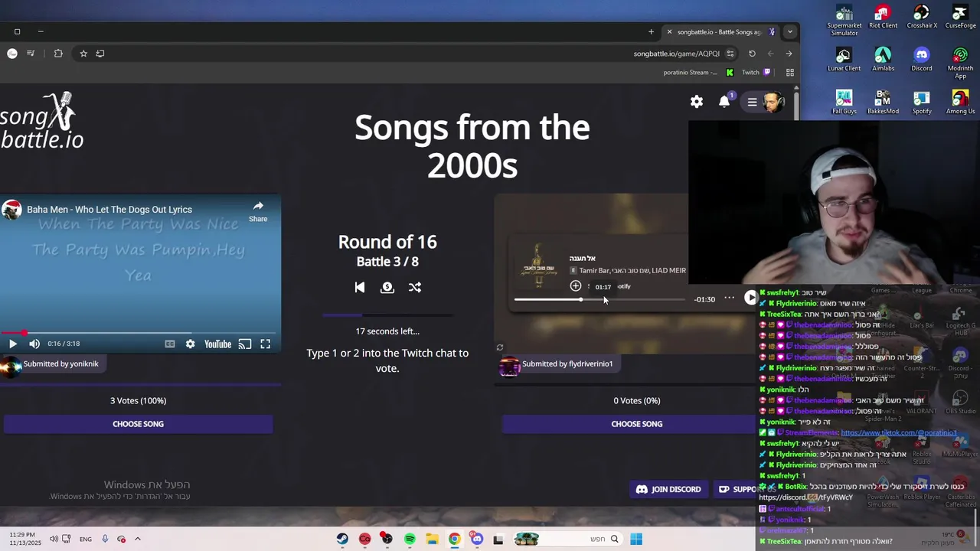Open Aimlabs desktop shortcut
The width and height of the screenshot is (980, 551).
[x=883, y=60]
